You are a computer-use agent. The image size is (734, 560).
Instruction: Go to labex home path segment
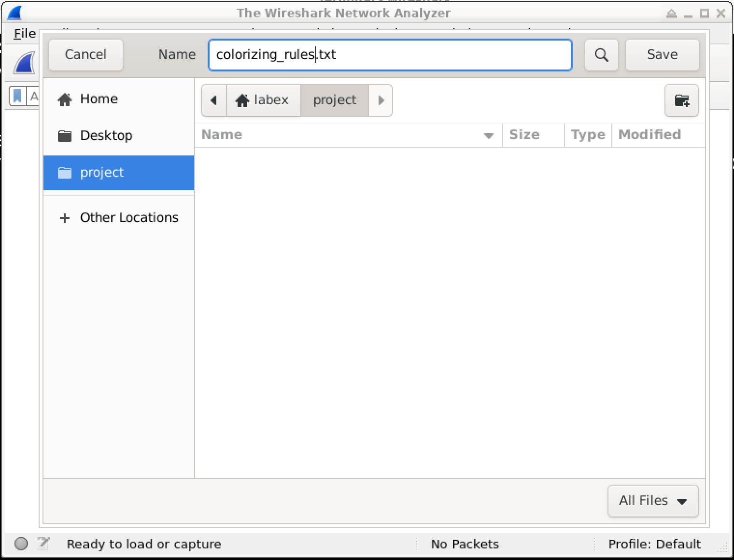pyautogui.click(x=263, y=100)
